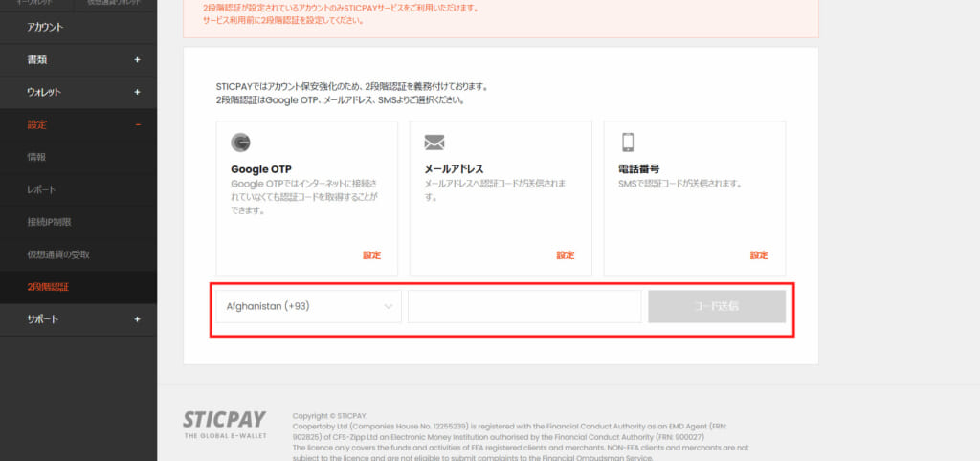Viewport: 980px width, 461px height.
Task: Expand the サポート plus icon
Action: pyautogui.click(x=138, y=319)
